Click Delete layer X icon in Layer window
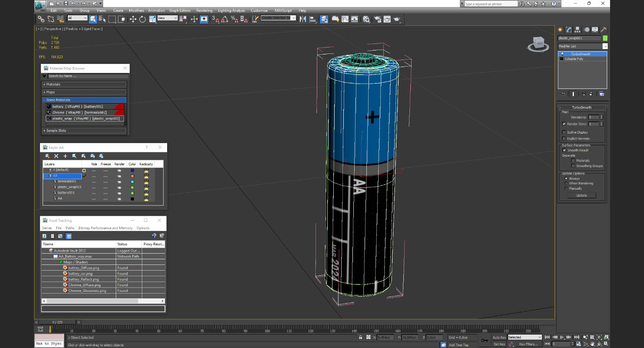Image resolution: width=644 pixels, height=348 pixels. pos(56,156)
